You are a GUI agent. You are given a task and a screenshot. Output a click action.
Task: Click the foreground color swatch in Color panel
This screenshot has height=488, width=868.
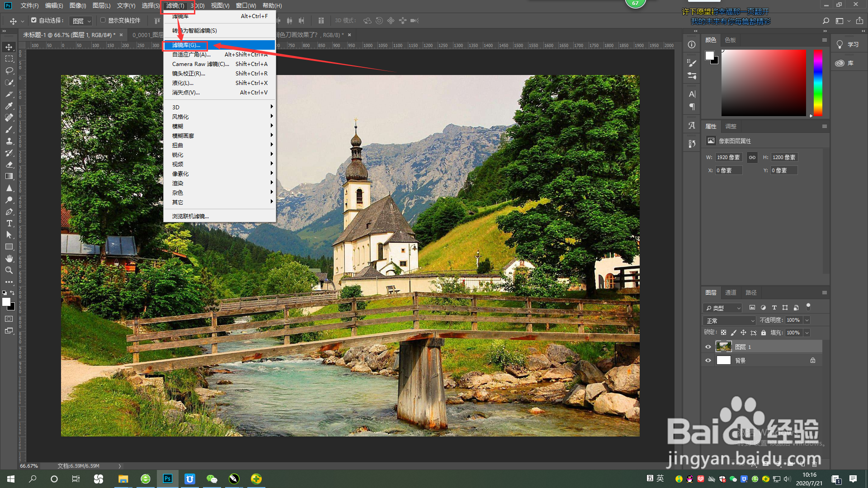tap(709, 55)
